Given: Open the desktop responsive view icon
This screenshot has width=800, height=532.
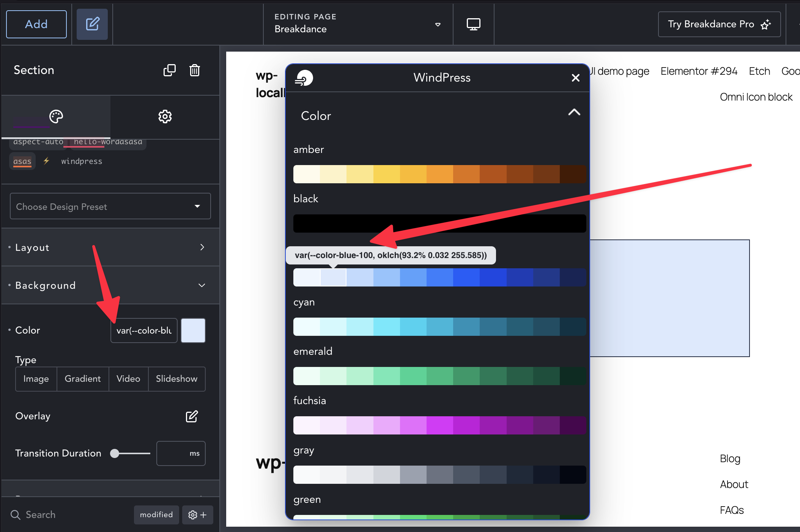Looking at the screenshot, I should click(474, 24).
